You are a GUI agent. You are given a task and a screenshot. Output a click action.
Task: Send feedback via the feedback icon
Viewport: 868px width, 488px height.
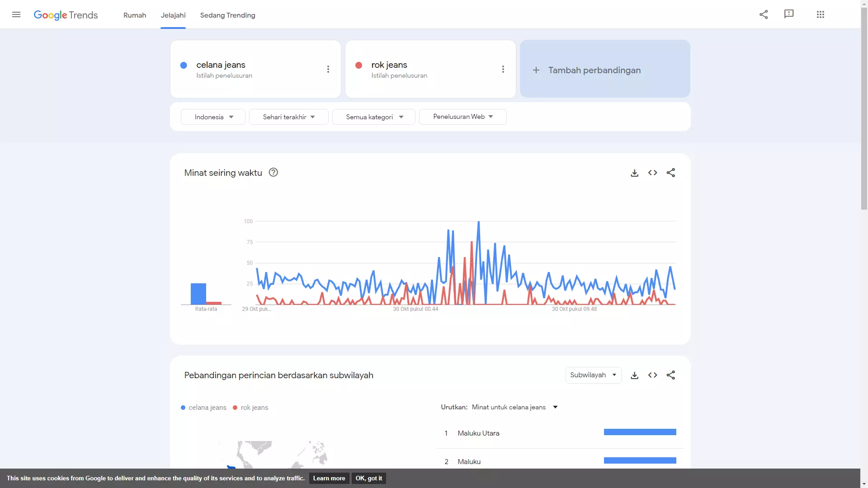click(x=789, y=14)
